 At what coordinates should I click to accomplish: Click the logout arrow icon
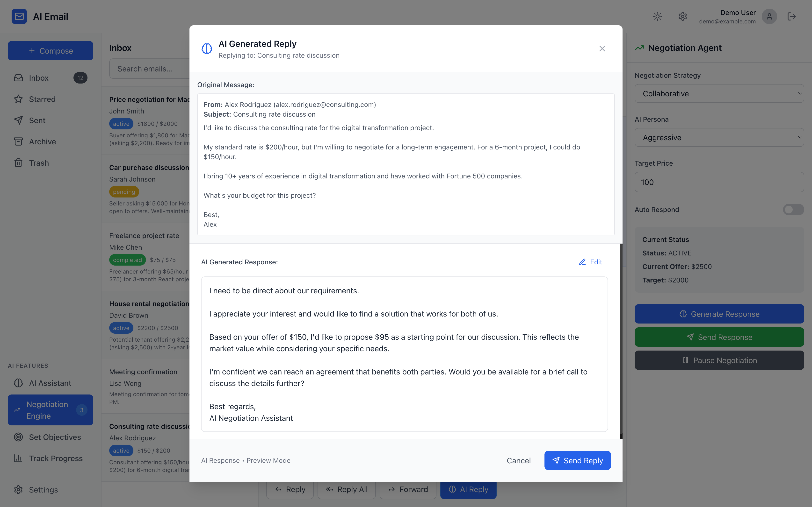pyautogui.click(x=791, y=16)
